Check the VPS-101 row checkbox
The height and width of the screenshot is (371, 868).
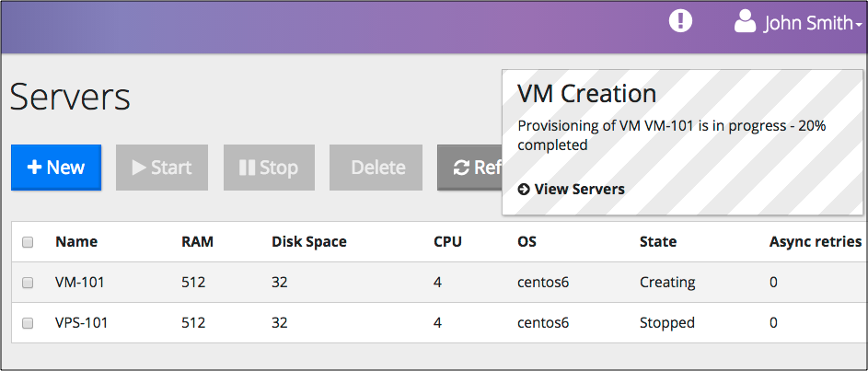pos(28,323)
